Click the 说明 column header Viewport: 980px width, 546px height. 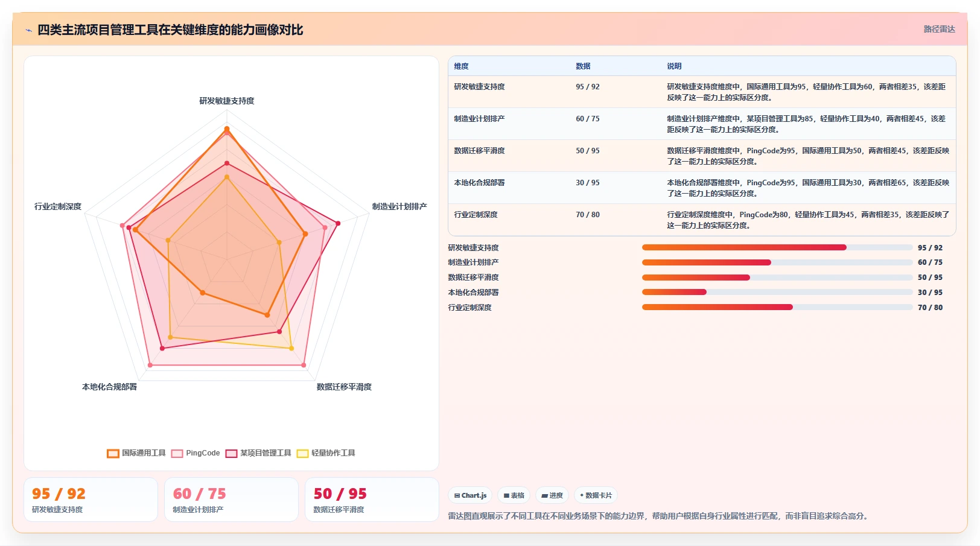tap(674, 66)
